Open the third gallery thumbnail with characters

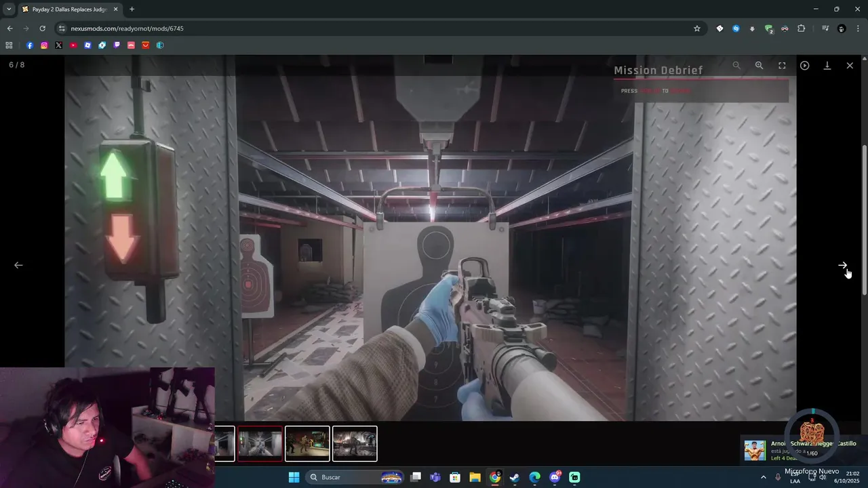307,443
